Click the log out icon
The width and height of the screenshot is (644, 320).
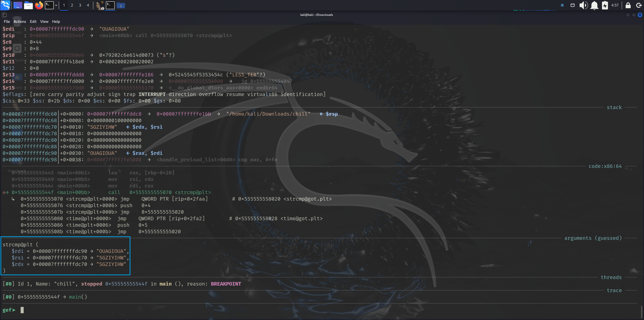coord(639,5)
